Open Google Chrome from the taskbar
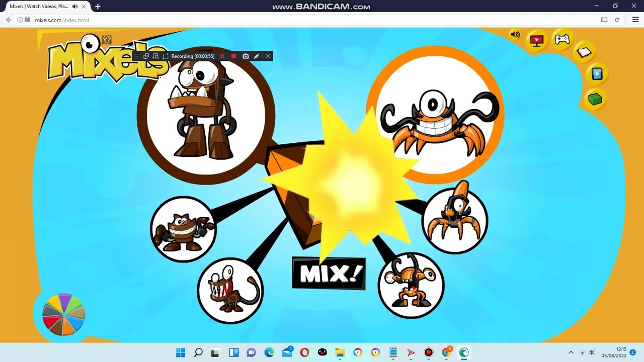 point(446,352)
